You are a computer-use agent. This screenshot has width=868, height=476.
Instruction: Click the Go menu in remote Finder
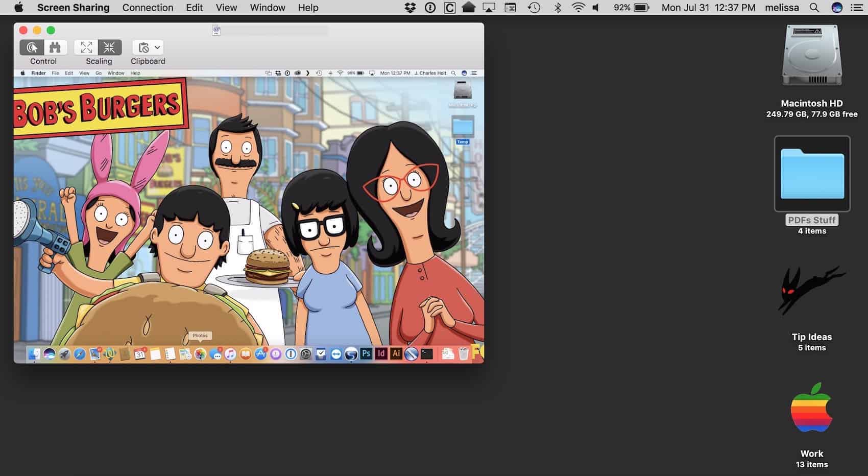click(x=99, y=73)
